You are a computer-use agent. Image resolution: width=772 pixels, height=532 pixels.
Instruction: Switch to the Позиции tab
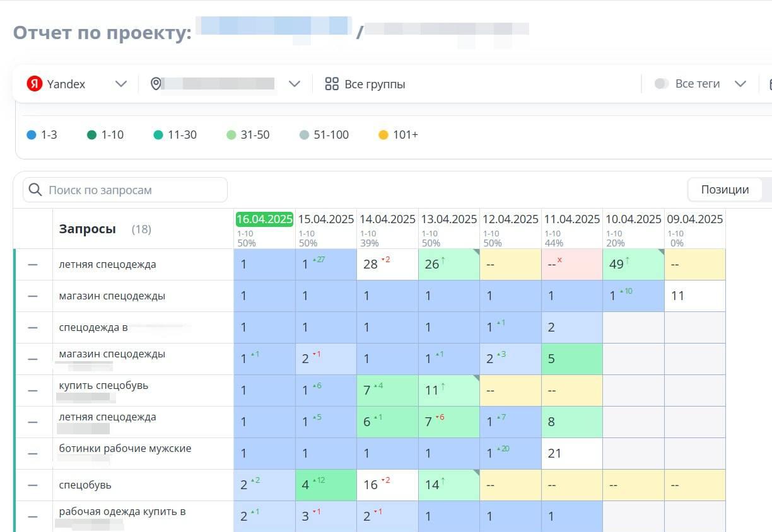point(724,189)
